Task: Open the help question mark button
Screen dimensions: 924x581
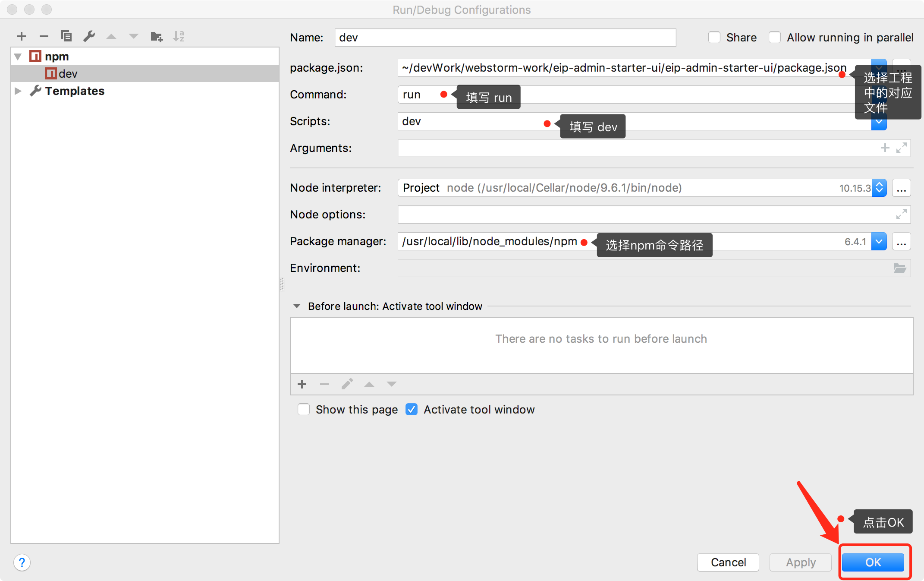Action: coord(22,562)
